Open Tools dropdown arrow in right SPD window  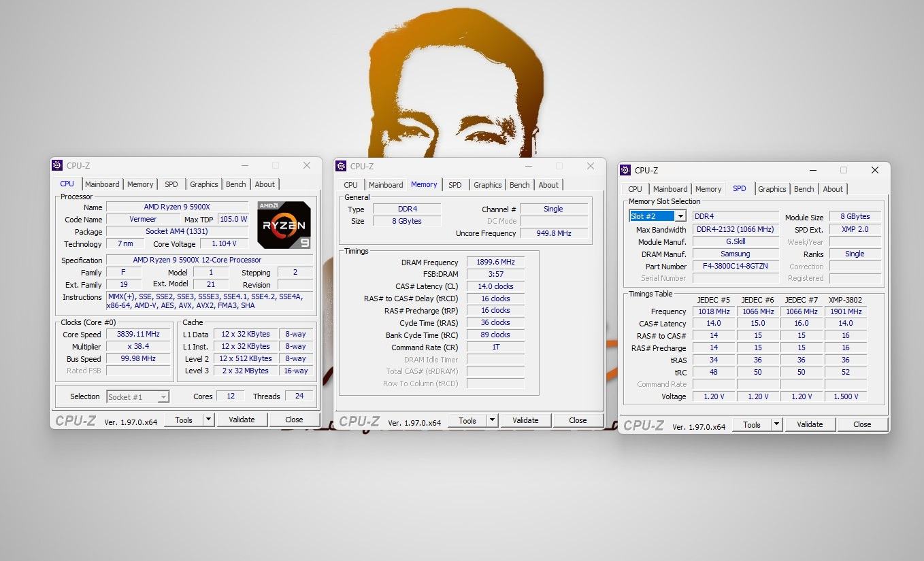(776, 424)
